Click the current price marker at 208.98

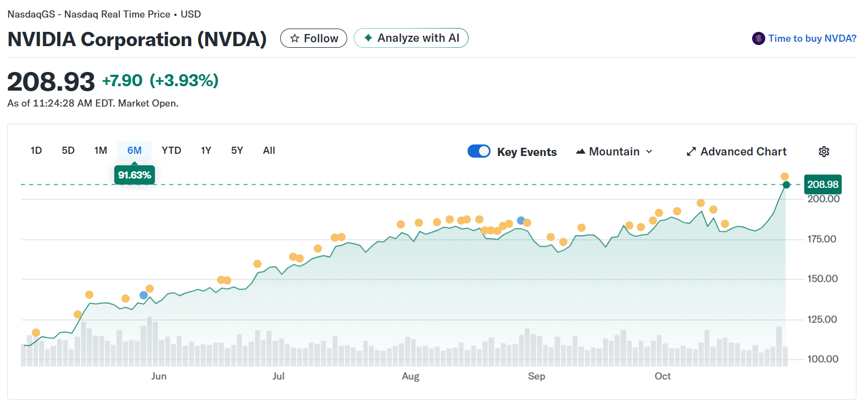[x=787, y=185]
